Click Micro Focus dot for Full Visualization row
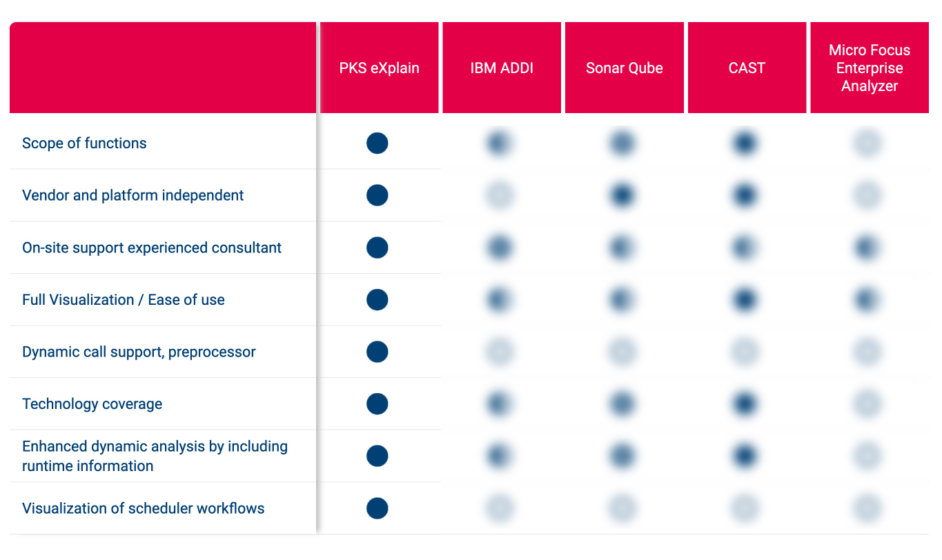Screen dimensions: 942x560 867,300
